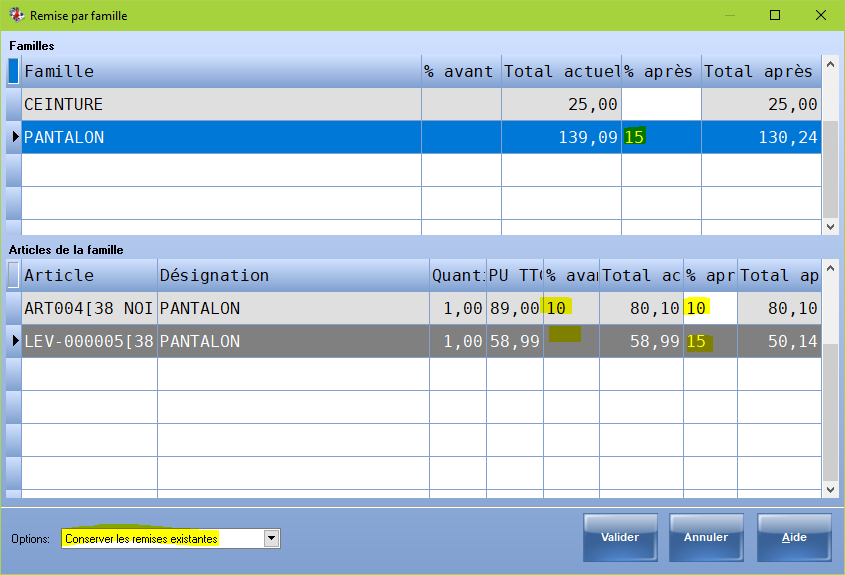Edit the % après cell for CEINTURE
The image size is (845, 575).
(x=661, y=104)
